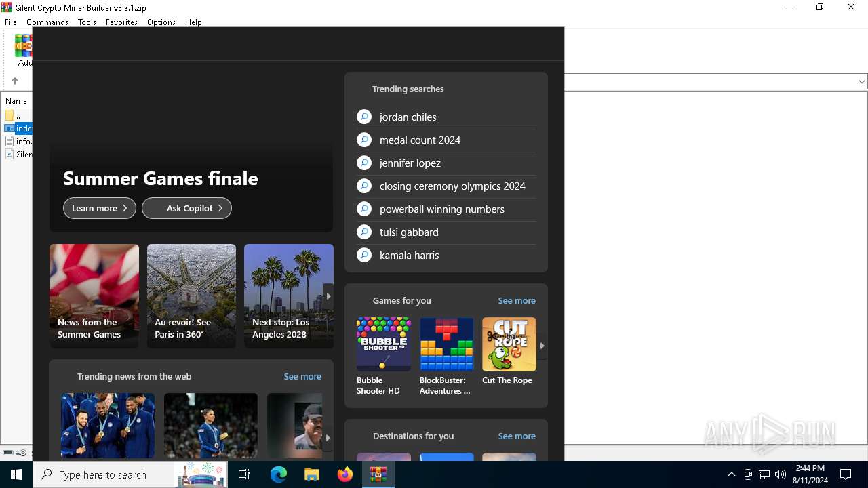Open the Help menu
Viewport: 868px width, 488px height.
coord(193,22)
